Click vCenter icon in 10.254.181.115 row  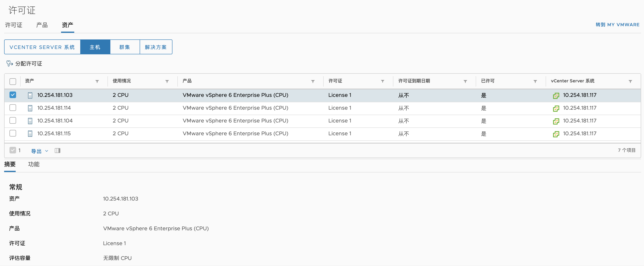556,134
